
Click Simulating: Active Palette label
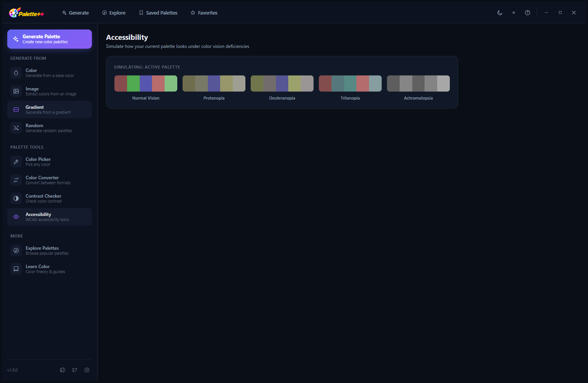147,67
